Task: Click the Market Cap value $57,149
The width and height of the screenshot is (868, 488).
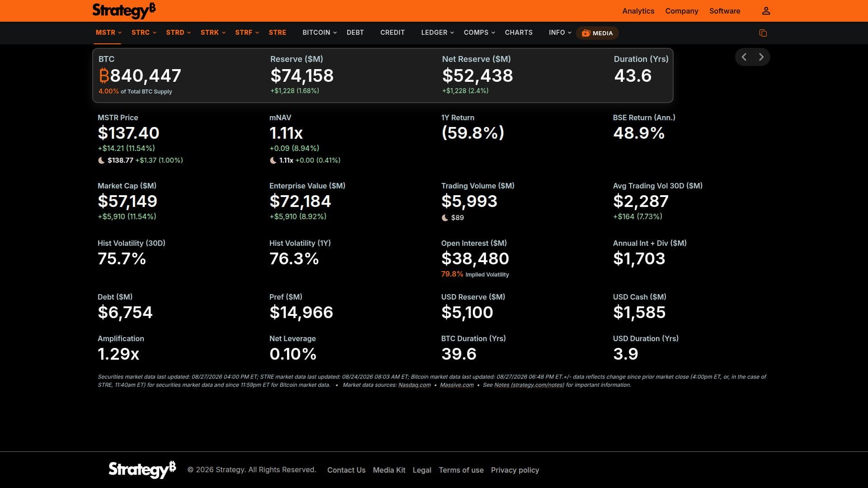Action: coord(127,201)
